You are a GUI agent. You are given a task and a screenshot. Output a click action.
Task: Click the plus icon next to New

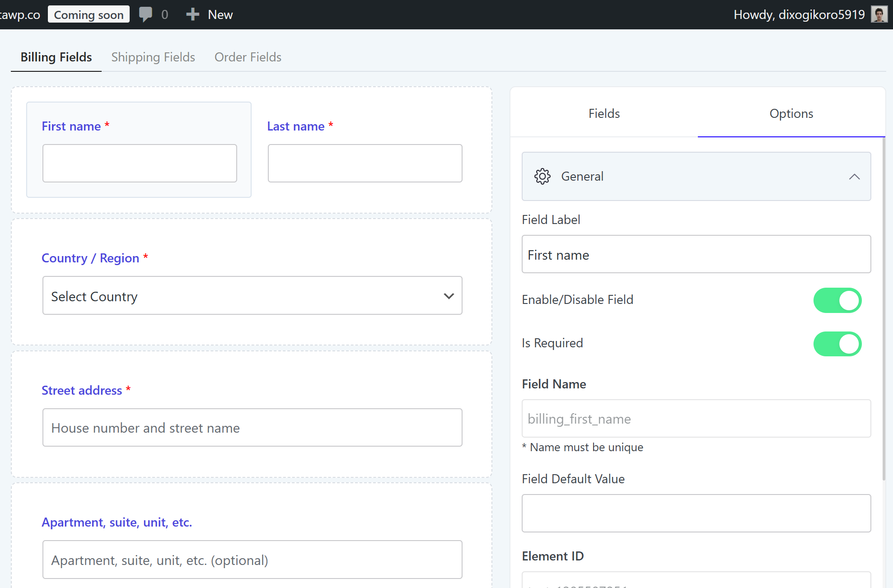click(x=193, y=14)
